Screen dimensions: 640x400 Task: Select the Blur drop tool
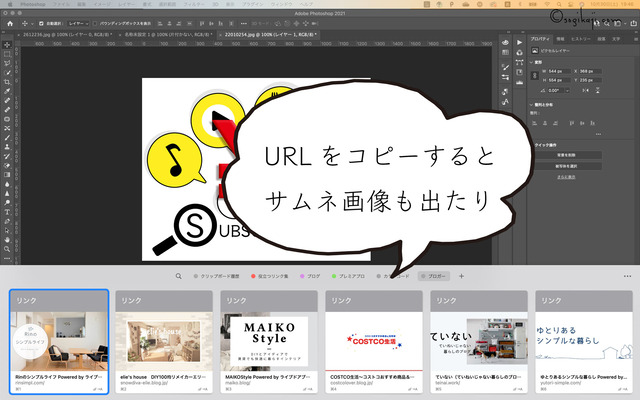click(x=7, y=184)
